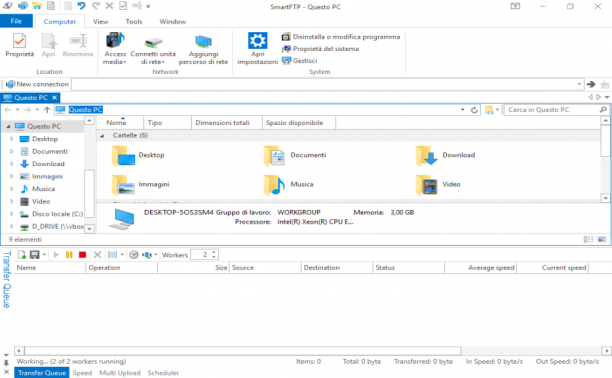Pause the transfer queue

tap(69, 255)
